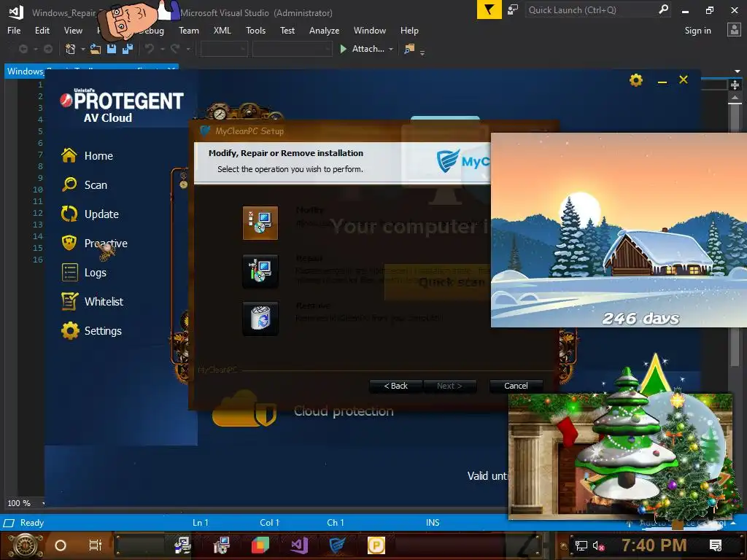The image size is (747, 560).
Task: Open the File menu
Action: point(14,31)
